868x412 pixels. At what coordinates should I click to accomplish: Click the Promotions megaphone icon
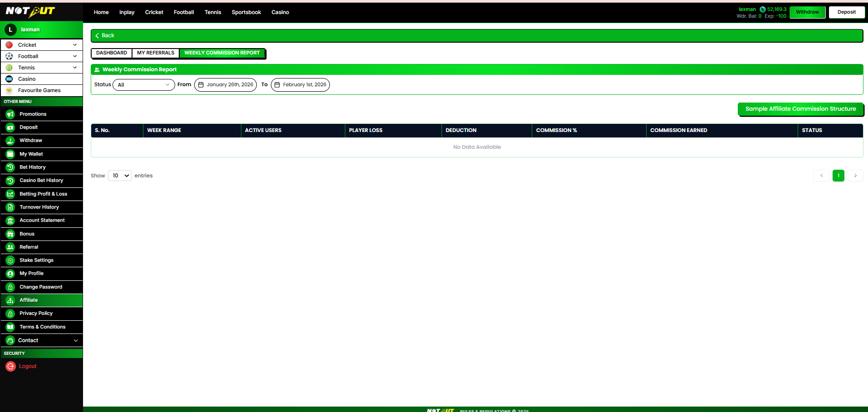10,114
